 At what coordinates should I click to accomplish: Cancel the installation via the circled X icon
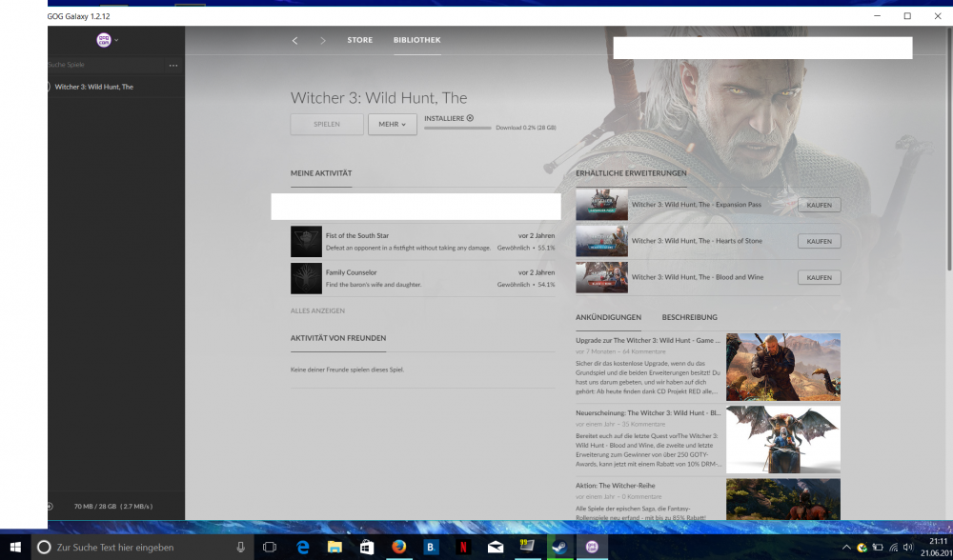click(470, 118)
